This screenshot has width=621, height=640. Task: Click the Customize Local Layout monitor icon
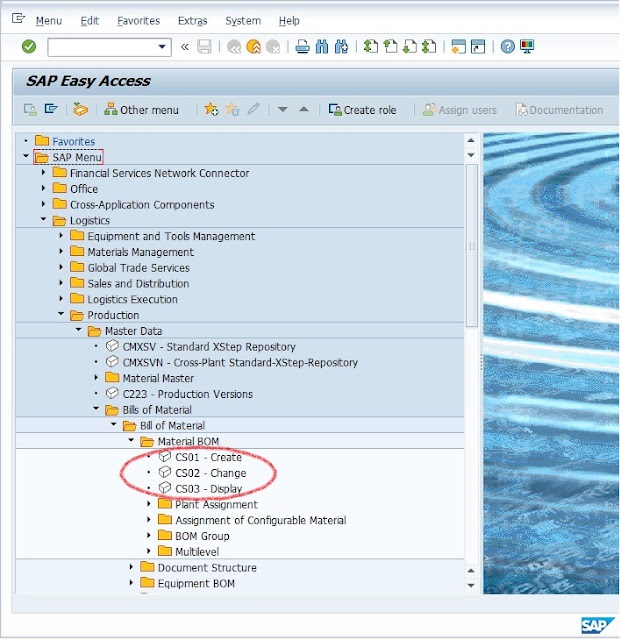coord(527,46)
